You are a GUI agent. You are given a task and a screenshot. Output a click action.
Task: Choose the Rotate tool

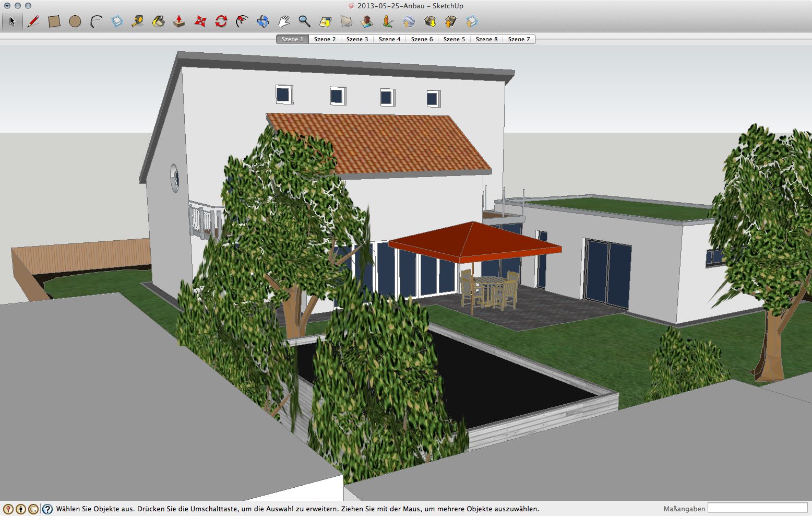click(x=221, y=21)
